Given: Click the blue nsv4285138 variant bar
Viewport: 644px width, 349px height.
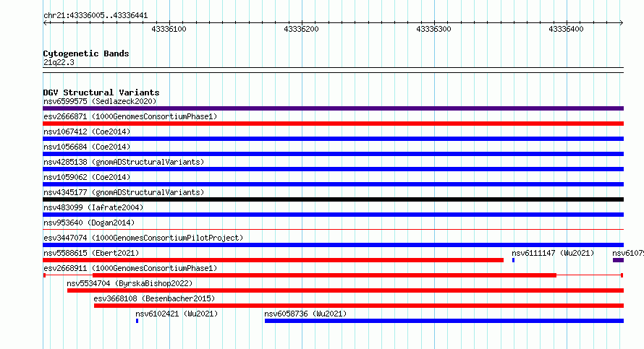Looking at the screenshot, I should coord(333,169).
